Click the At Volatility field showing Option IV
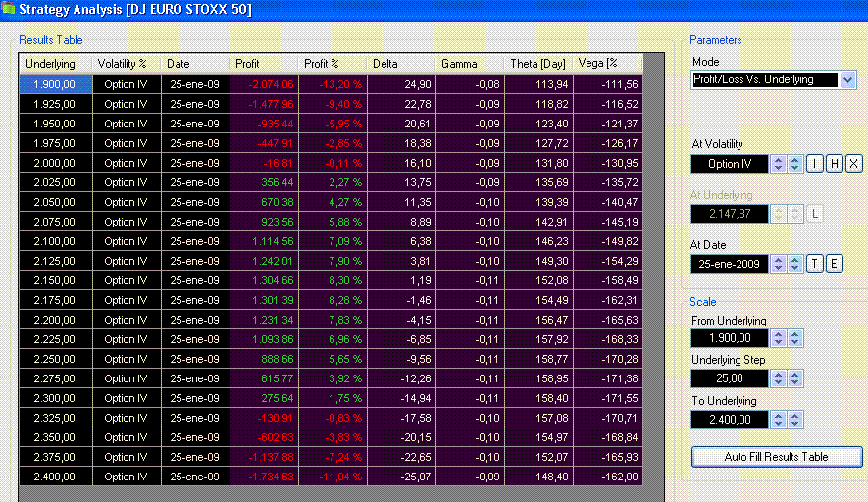Image resolution: width=868 pixels, height=502 pixels. [x=730, y=164]
